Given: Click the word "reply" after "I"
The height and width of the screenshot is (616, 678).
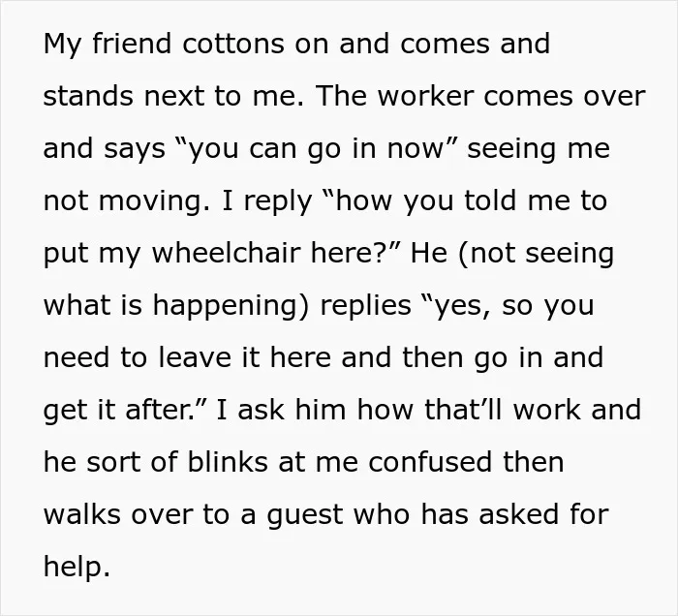Looking at the screenshot, I should [x=278, y=201].
